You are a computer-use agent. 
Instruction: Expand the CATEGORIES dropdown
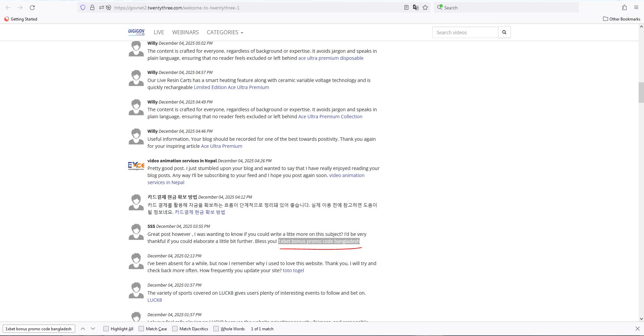point(225,33)
